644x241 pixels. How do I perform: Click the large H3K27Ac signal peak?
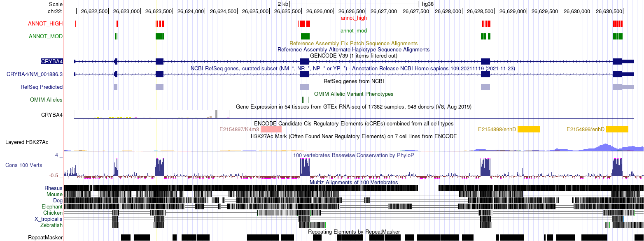[x=605, y=145]
